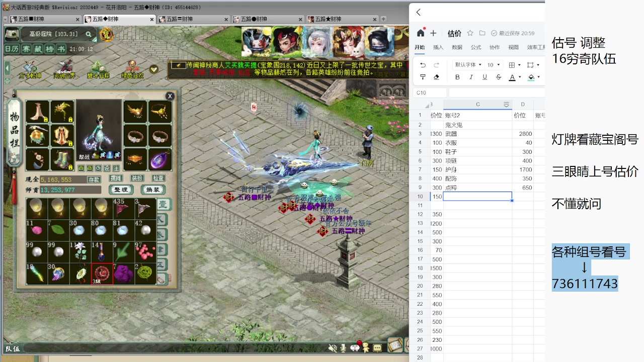The image size is (644, 362).
Task: Open the 协作 tab
Action: point(495,47)
